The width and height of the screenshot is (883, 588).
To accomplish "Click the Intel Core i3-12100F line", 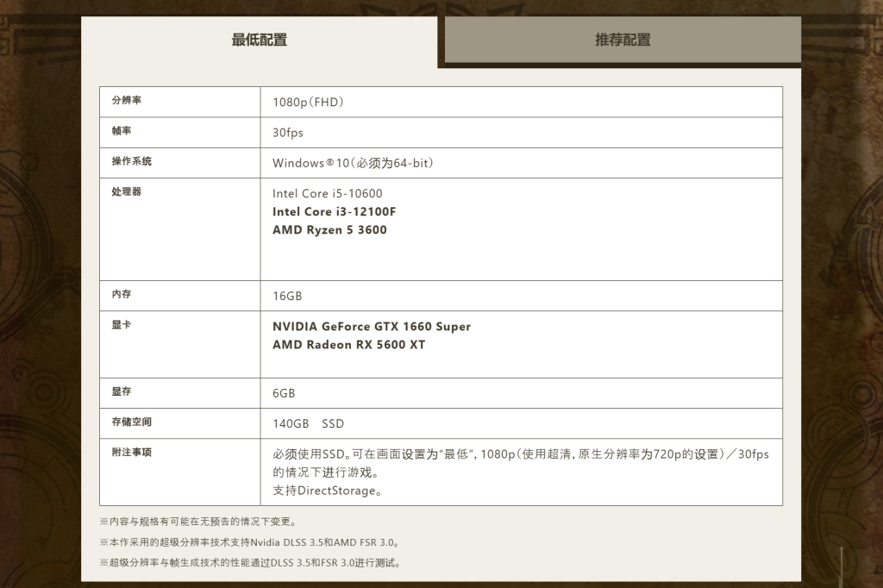I will [x=334, y=211].
